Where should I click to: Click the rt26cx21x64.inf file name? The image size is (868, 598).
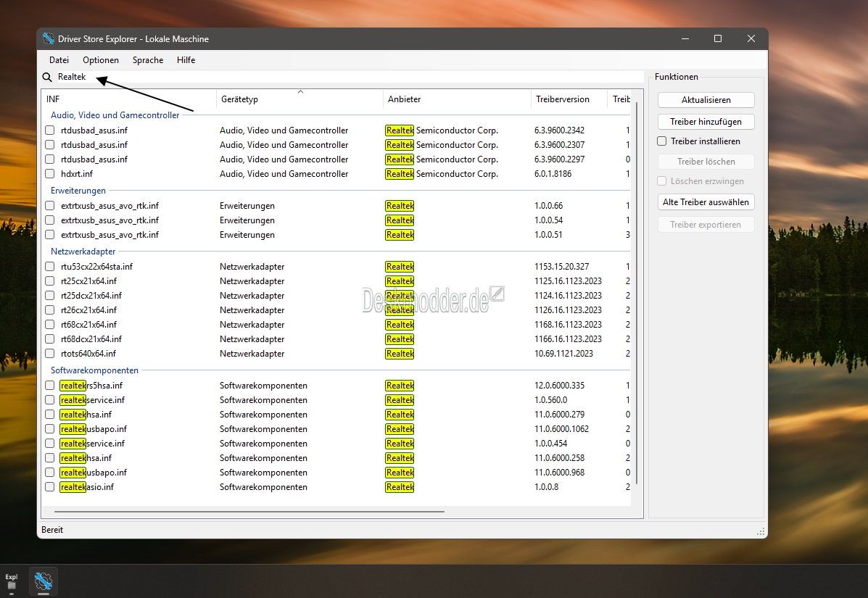88,310
